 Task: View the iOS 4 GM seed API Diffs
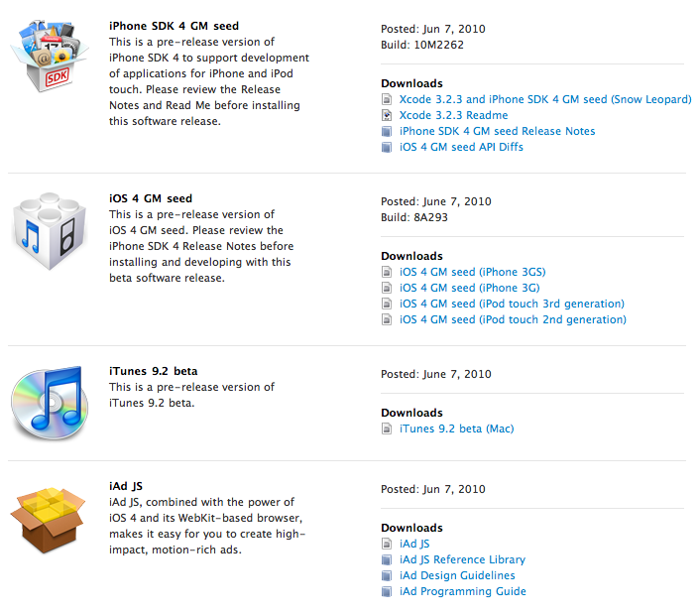click(x=461, y=147)
